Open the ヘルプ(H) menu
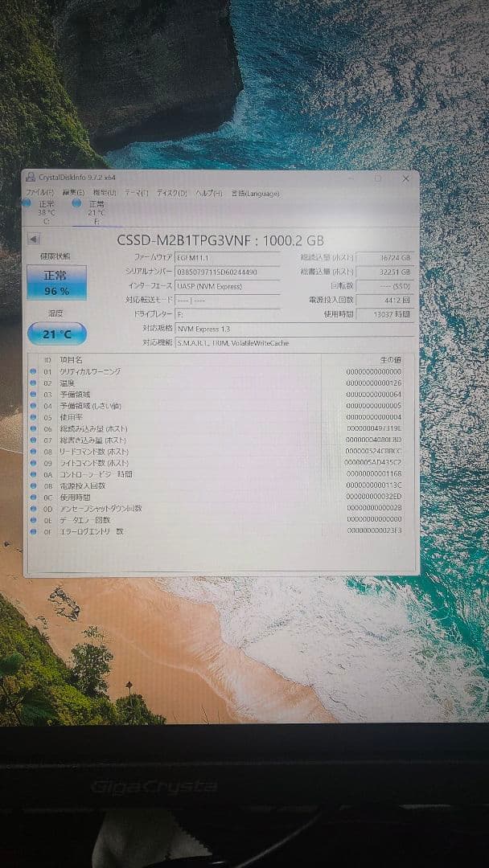Image resolution: width=489 pixels, height=868 pixels. (210, 193)
